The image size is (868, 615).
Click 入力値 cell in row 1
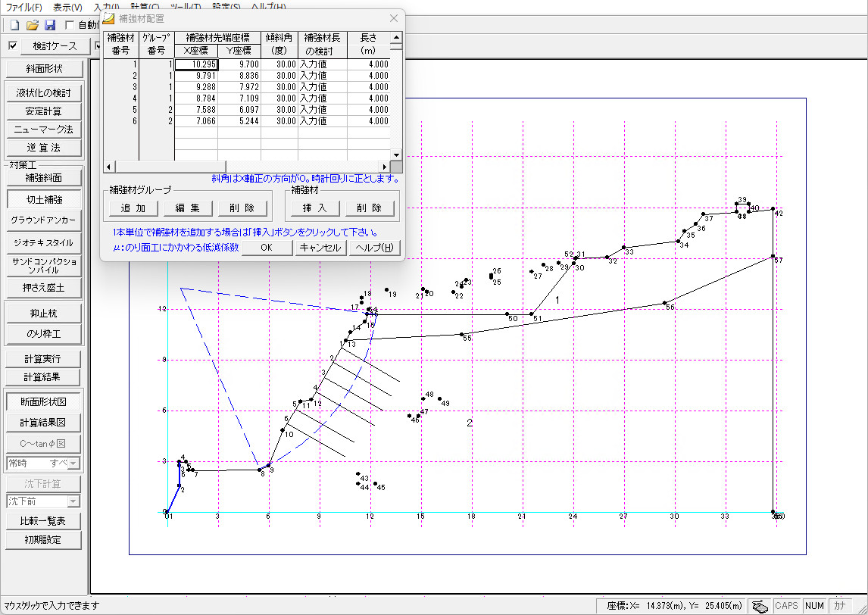coord(323,64)
